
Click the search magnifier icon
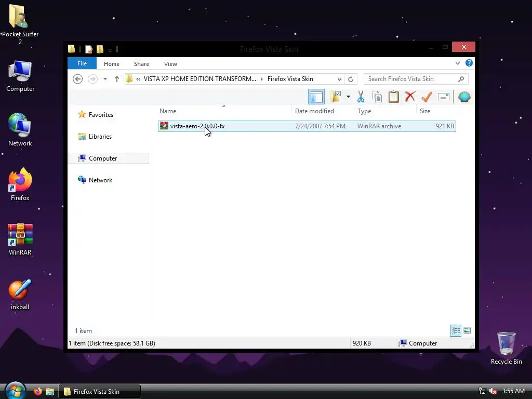tap(461, 79)
